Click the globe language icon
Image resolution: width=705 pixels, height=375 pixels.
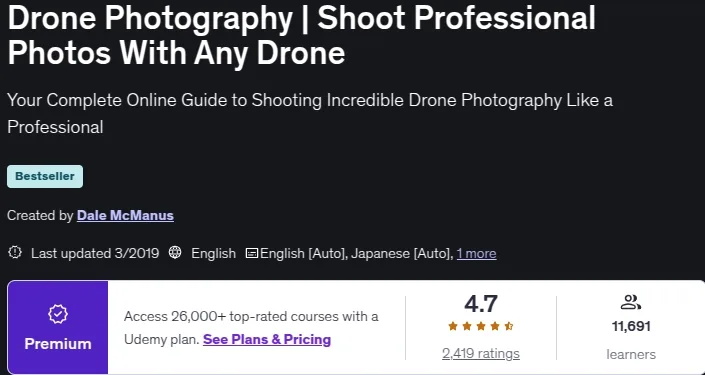coord(175,252)
